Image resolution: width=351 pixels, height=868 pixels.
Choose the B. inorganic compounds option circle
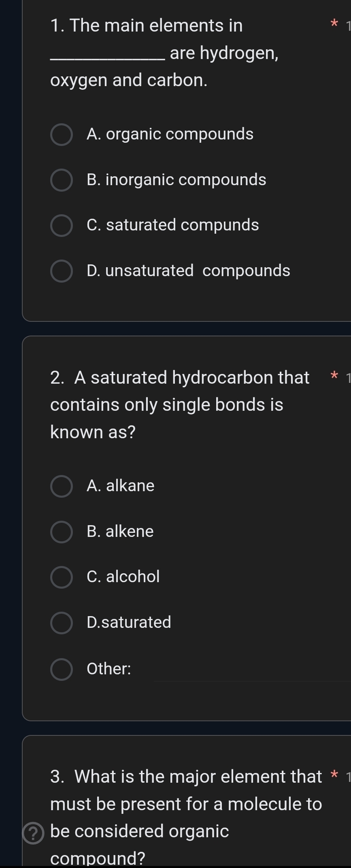pos(62,180)
